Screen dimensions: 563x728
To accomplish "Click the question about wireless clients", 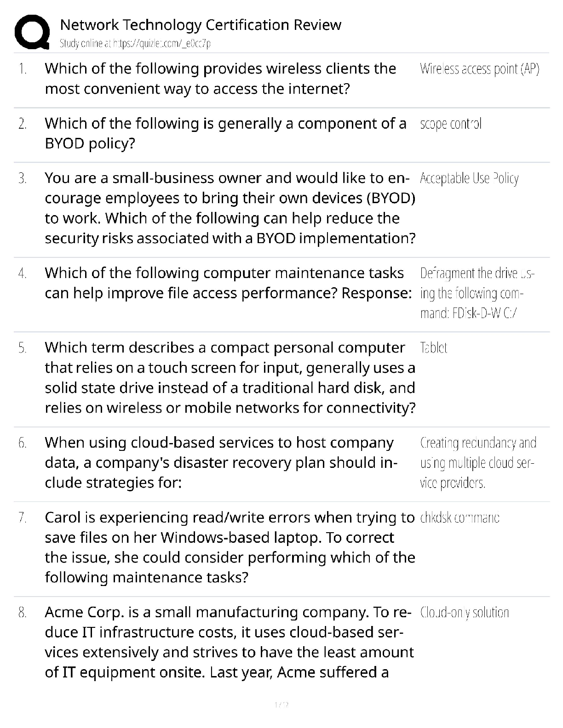I will pos(220,79).
